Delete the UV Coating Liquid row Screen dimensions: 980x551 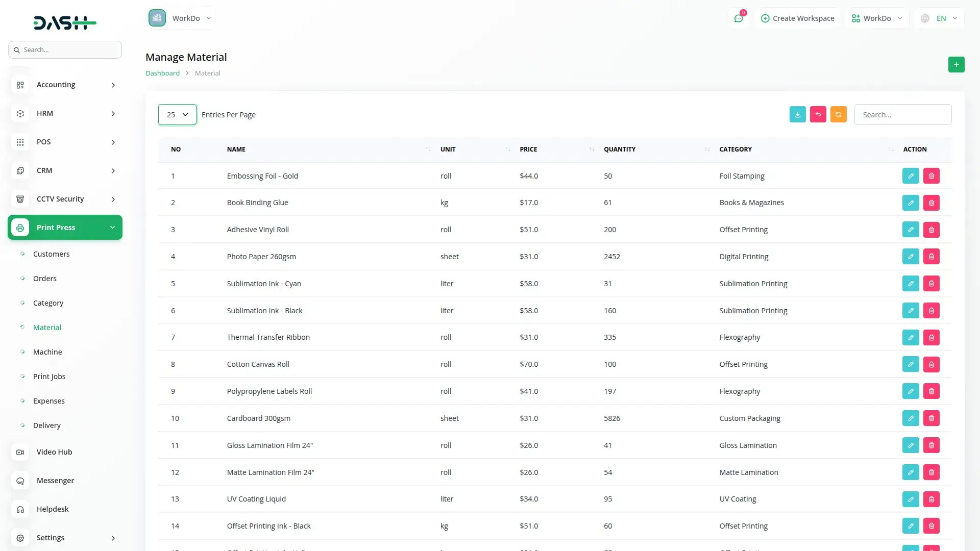click(x=931, y=499)
